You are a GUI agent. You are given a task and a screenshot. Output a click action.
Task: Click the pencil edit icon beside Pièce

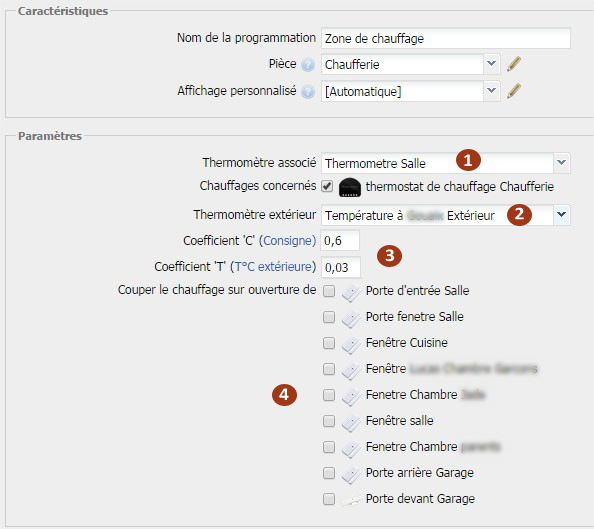click(514, 64)
